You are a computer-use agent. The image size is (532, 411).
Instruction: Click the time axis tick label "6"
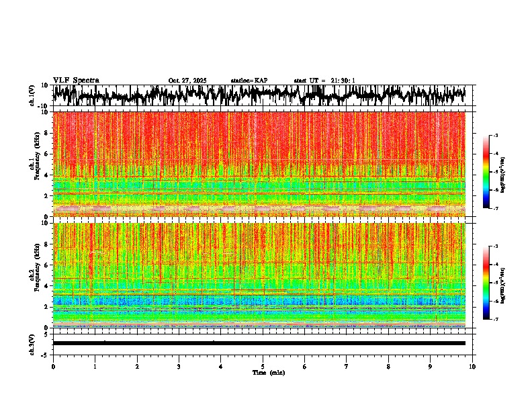305,367
